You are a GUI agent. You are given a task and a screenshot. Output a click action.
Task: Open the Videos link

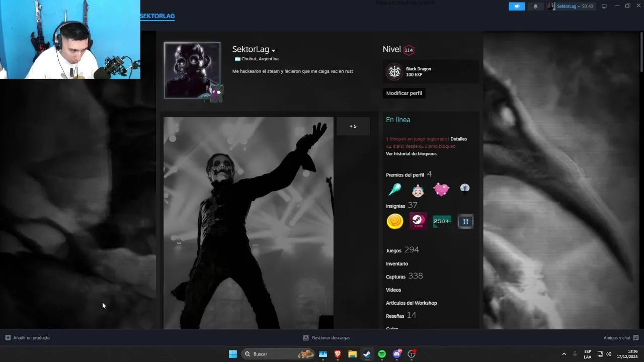click(x=393, y=290)
